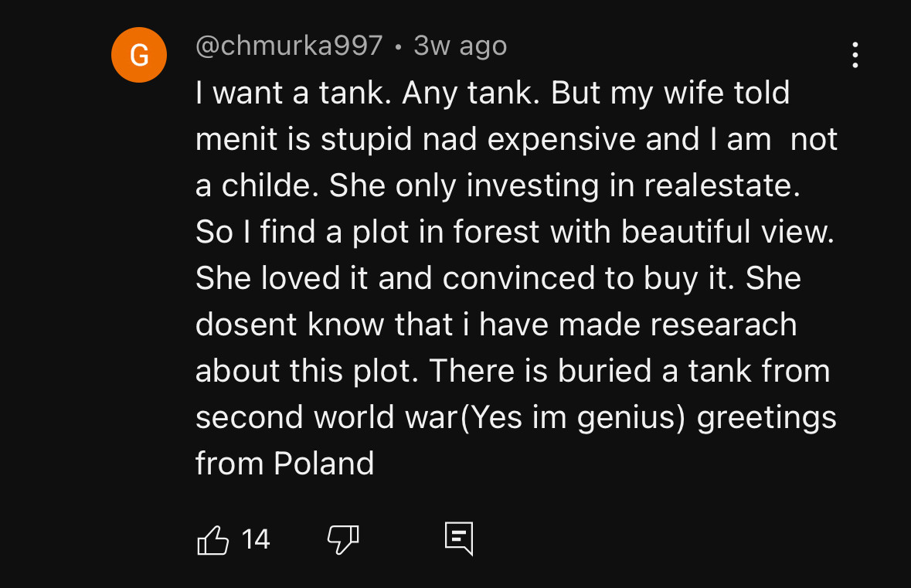This screenshot has width=911, height=588.
Task: Click the word 'greetings' in the comment
Action: click(766, 417)
